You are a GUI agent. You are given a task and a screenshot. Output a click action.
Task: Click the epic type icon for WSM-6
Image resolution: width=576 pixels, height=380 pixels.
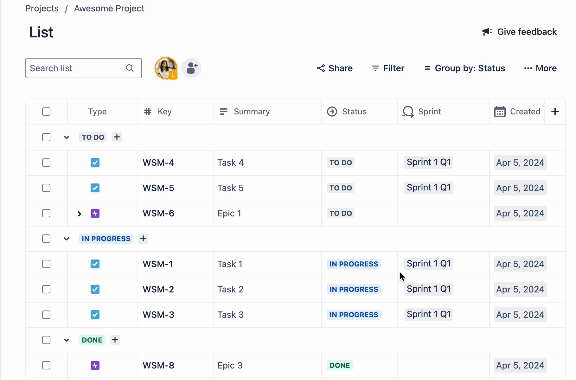[x=95, y=213]
